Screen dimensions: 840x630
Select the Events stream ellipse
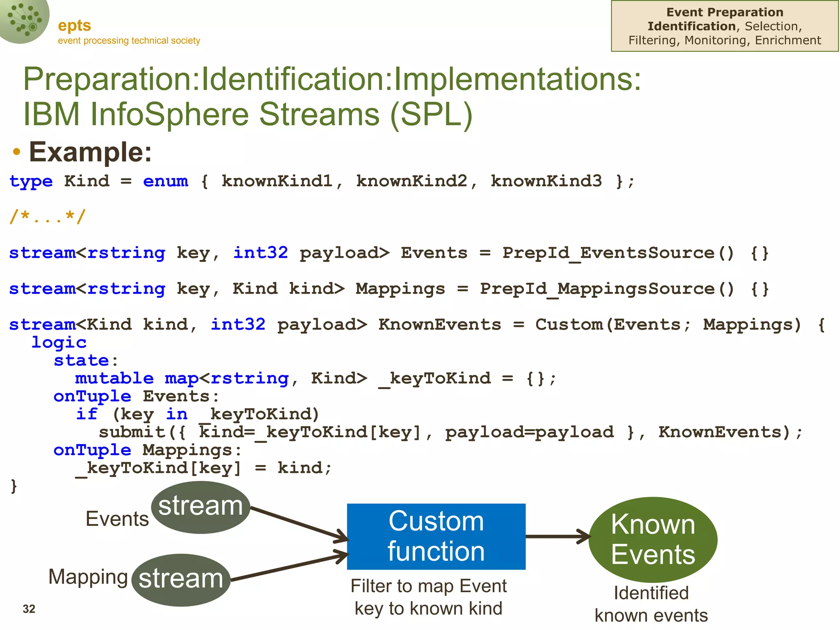coord(201,507)
